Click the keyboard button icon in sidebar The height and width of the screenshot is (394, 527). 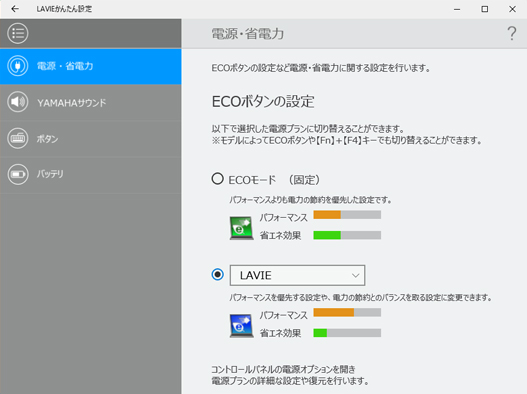coord(18,138)
